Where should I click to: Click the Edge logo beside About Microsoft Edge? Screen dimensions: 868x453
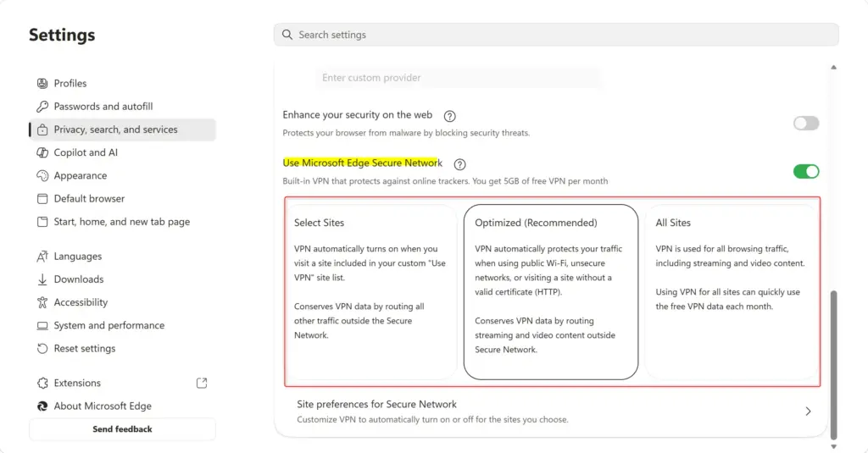pyautogui.click(x=42, y=406)
